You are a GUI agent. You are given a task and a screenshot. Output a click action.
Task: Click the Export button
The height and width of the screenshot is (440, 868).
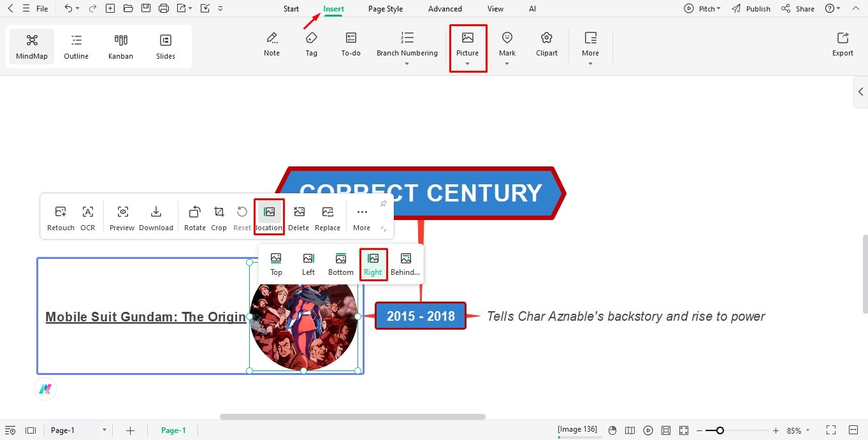coord(843,45)
